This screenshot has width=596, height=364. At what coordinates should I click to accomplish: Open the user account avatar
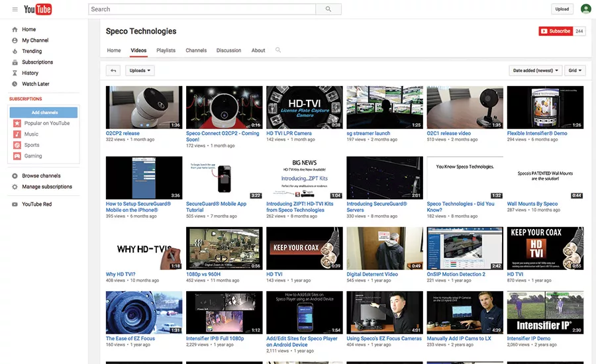586,9
